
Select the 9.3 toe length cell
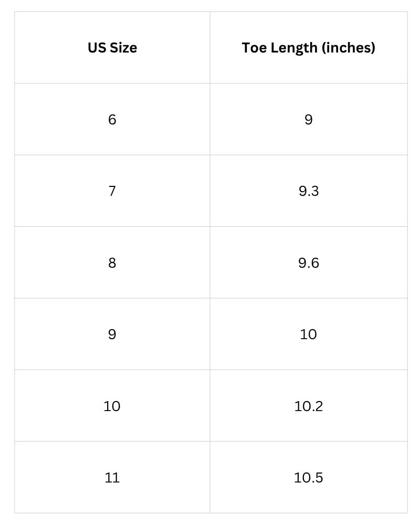pyautogui.click(x=309, y=191)
